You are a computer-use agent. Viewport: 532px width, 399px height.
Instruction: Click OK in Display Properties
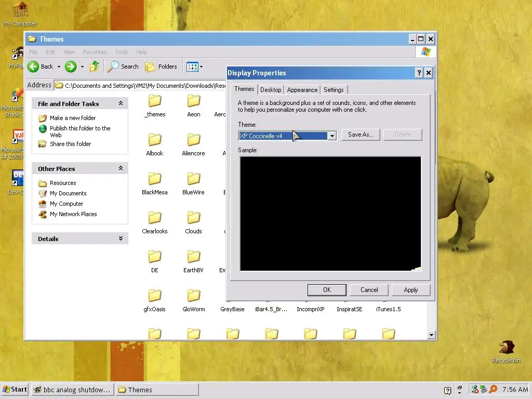pos(327,290)
